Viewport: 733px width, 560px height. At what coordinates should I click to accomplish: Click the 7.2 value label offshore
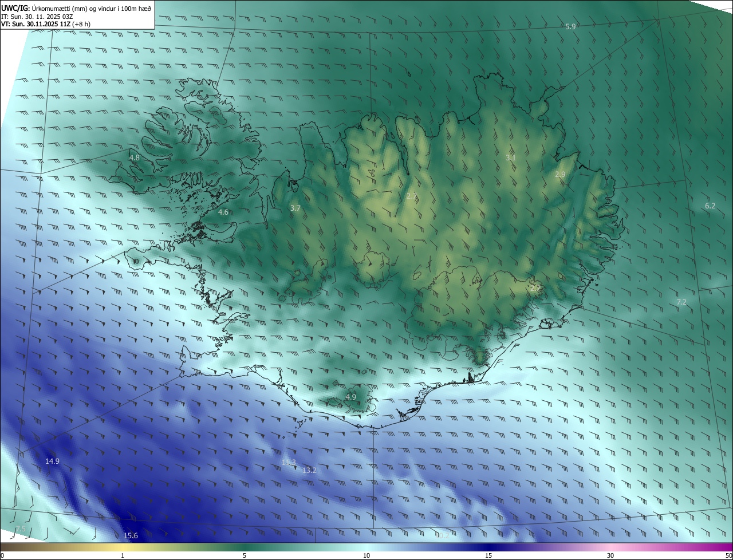pyautogui.click(x=681, y=302)
